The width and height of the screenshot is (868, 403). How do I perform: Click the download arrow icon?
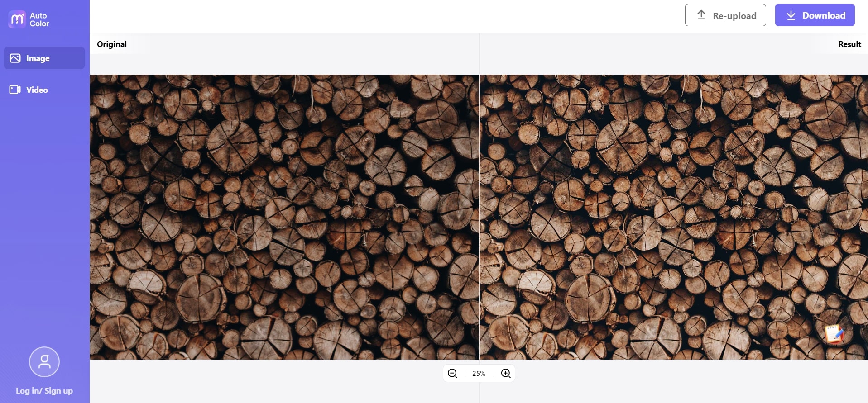point(791,15)
